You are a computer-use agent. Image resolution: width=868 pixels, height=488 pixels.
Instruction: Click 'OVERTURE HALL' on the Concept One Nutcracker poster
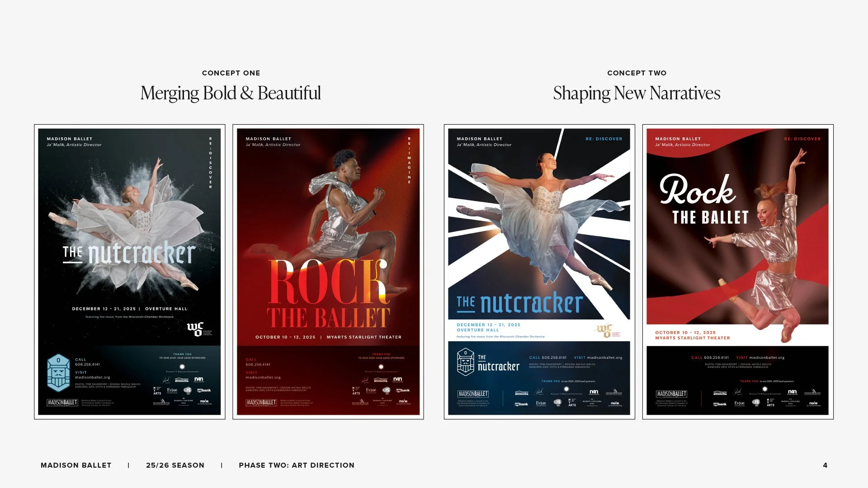tap(166, 309)
